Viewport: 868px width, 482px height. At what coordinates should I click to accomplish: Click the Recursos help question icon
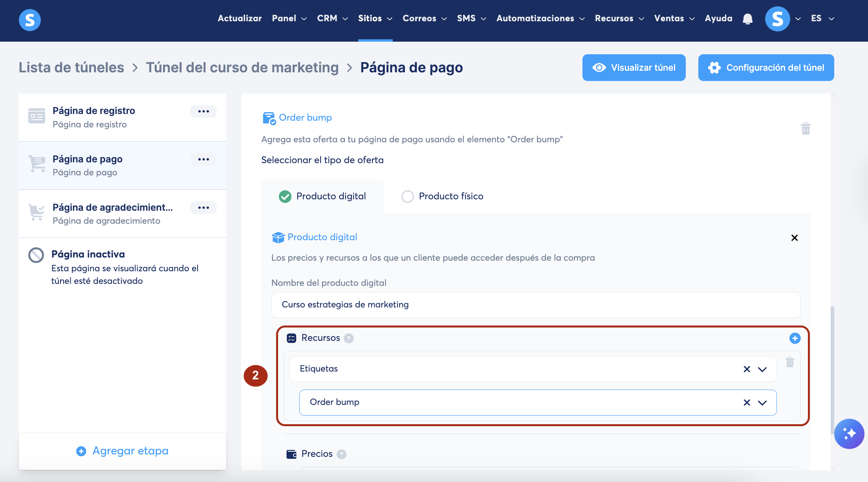click(348, 338)
